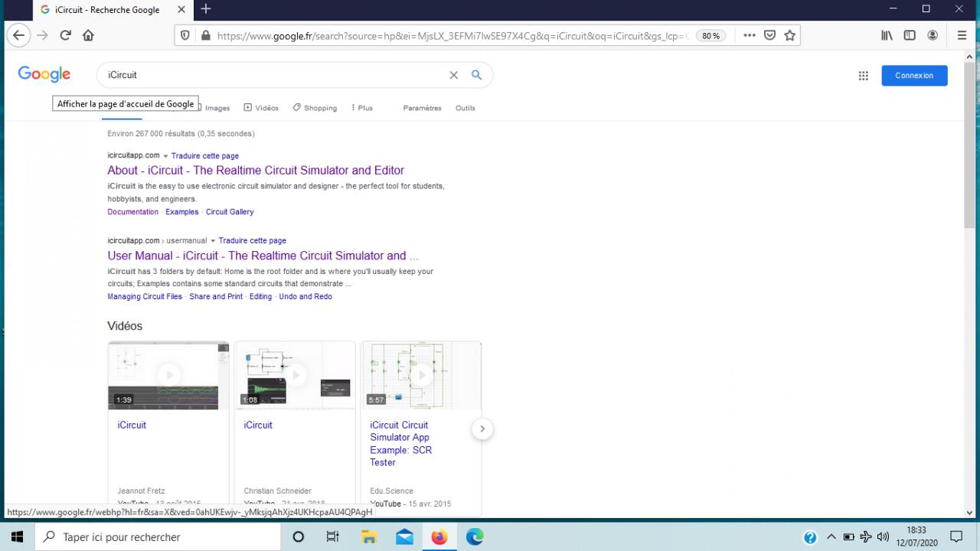The image size is (980, 551).
Task: Expand options arrow next to icircuitapp.com
Action: click(x=165, y=156)
